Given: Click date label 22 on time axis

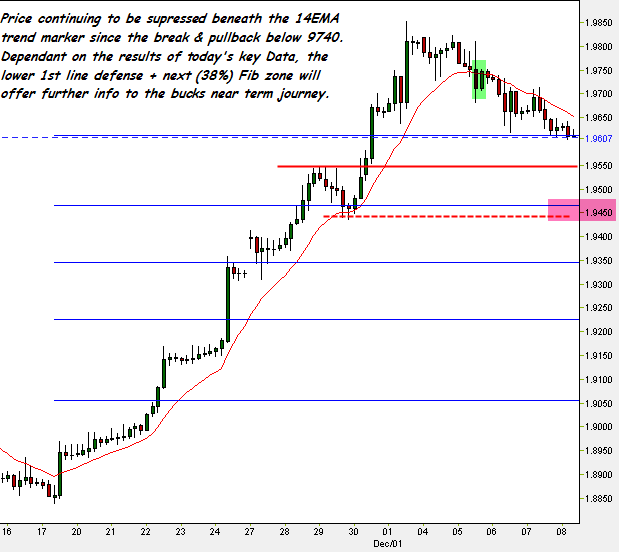Looking at the screenshot, I should point(145,532).
